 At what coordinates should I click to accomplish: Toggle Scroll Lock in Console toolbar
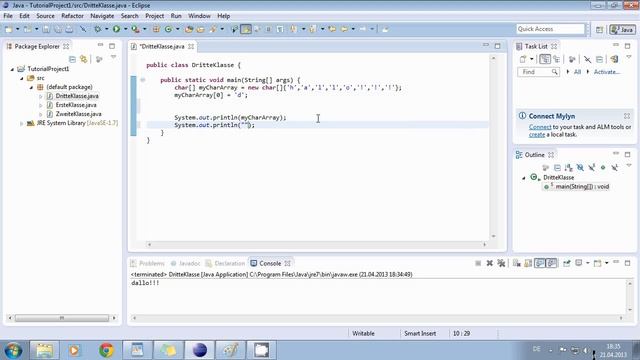click(528, 263)
